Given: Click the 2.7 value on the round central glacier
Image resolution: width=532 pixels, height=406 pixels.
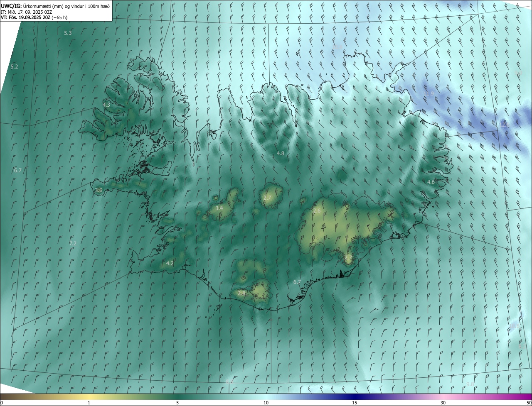Looking at the screenshot, I should [267, 198].
